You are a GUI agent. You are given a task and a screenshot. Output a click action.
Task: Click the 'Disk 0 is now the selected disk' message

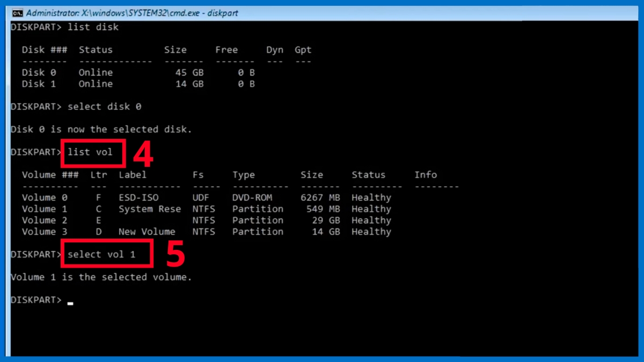coord(101,129)
